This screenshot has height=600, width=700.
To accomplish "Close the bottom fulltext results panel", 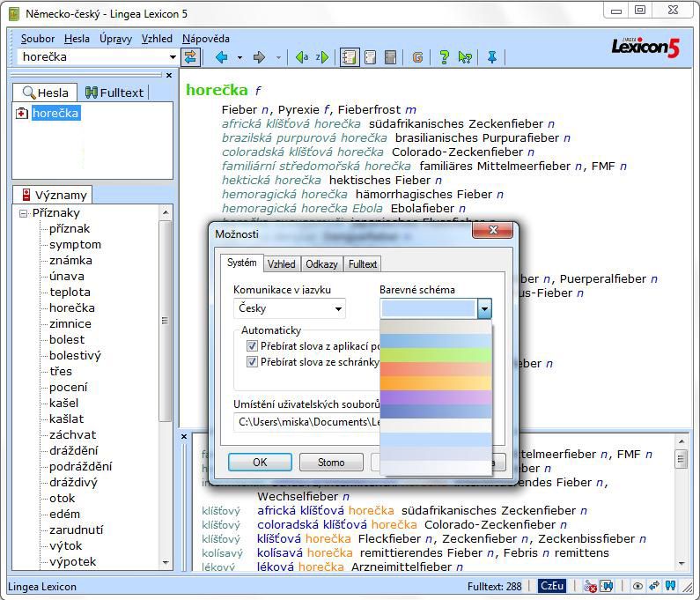I will [184, 436].
